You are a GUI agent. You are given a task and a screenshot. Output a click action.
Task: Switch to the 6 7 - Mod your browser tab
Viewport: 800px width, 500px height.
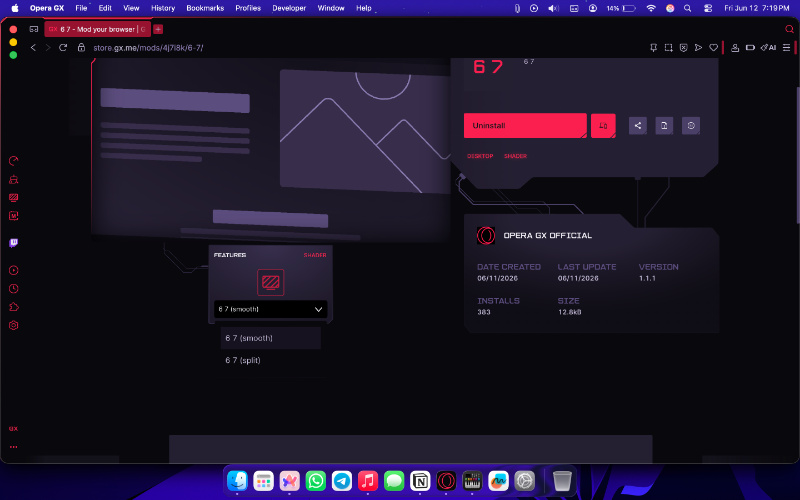coord(97,29)
